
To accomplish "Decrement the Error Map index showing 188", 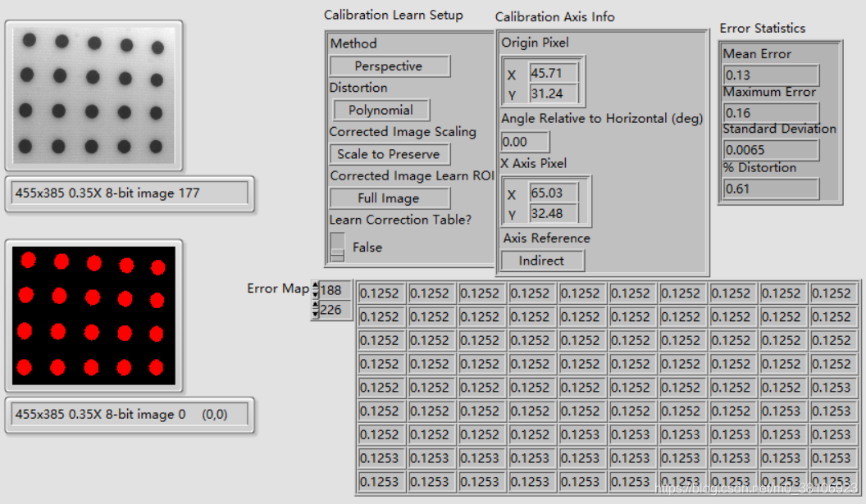I will click(x=316, y=294).
